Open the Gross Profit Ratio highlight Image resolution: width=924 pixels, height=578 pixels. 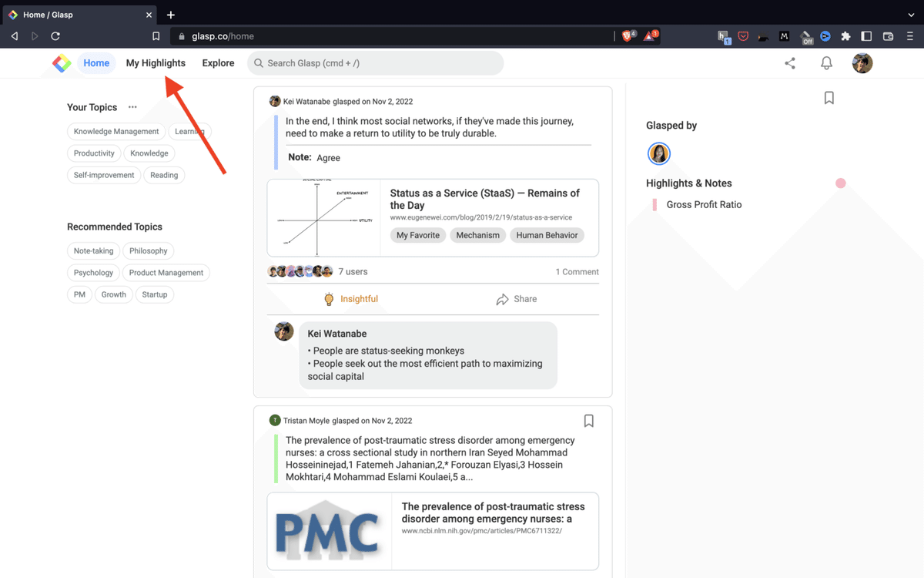(704, 205)
